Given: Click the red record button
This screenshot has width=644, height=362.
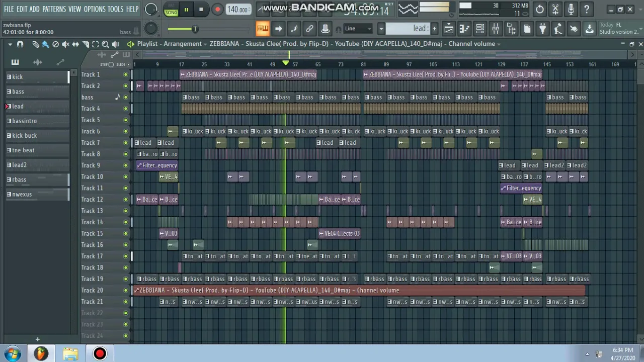Looking at the screenshot, I should point(217,10).
